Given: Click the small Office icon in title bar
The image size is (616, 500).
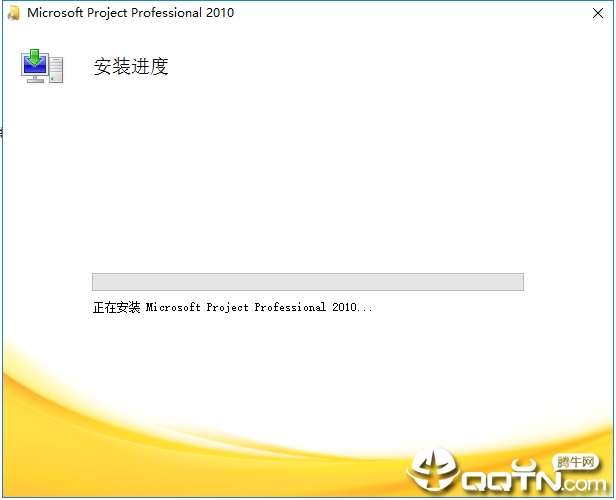Looking at the screenshot, I should tap(13, 13).
